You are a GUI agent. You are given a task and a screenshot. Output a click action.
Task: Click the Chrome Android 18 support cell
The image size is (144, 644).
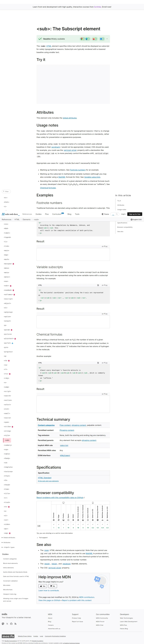tap(78, 526)
